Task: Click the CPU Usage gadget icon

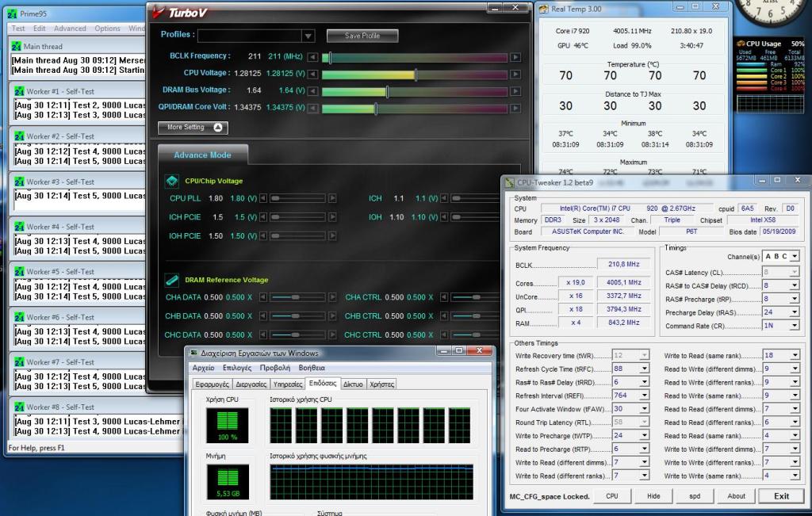Action: (741, 44)
